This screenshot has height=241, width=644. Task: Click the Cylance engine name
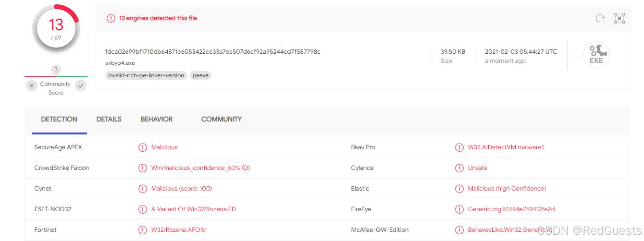coord(362,168)
